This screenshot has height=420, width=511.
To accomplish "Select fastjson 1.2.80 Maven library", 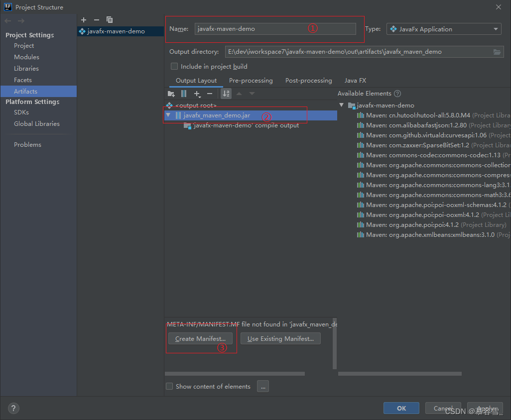I will pos(433,125).
